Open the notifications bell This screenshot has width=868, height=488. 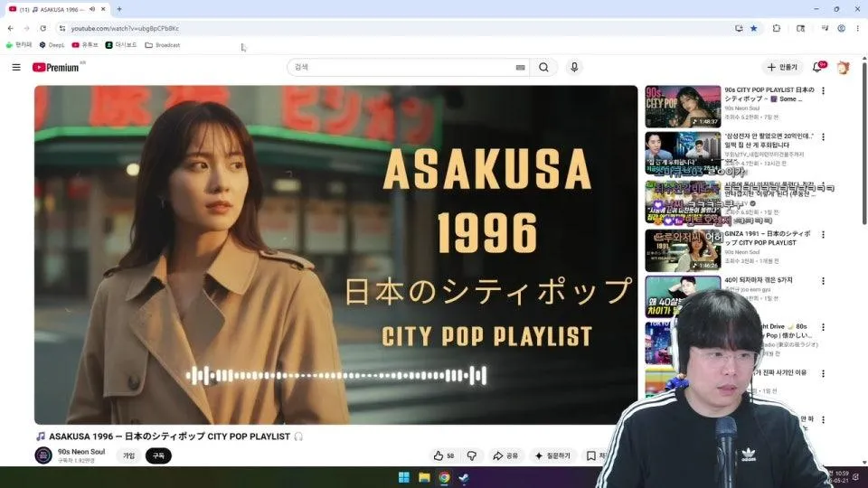[817, 67]
